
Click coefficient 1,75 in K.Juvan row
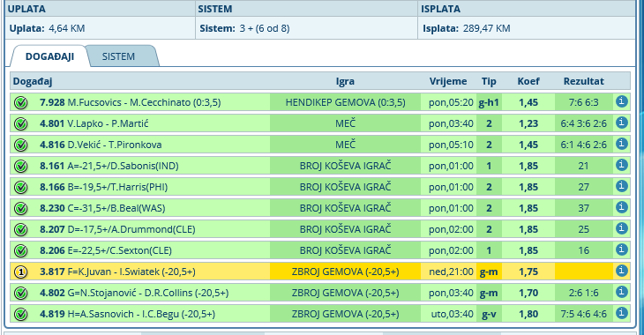(x=528, y=272)
